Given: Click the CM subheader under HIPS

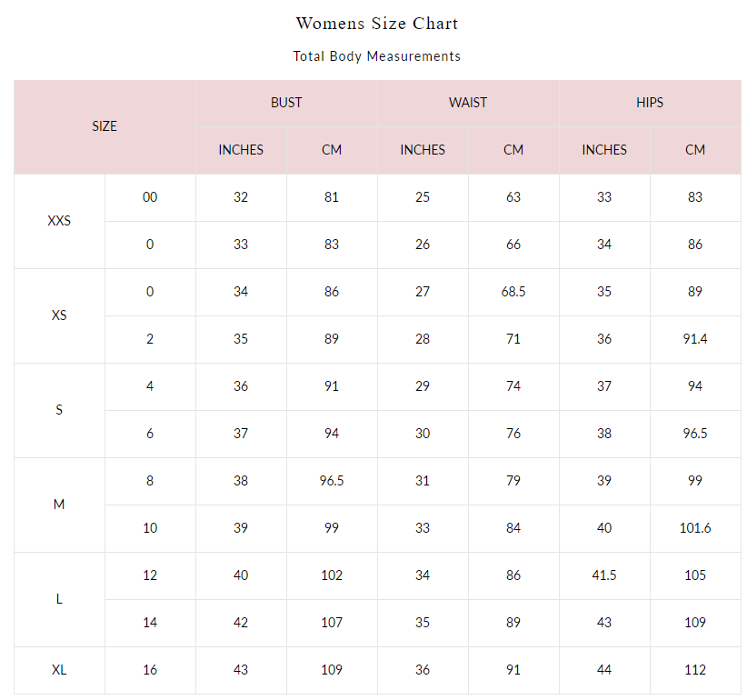Looking at the screenshot, I should coord(695,150).
